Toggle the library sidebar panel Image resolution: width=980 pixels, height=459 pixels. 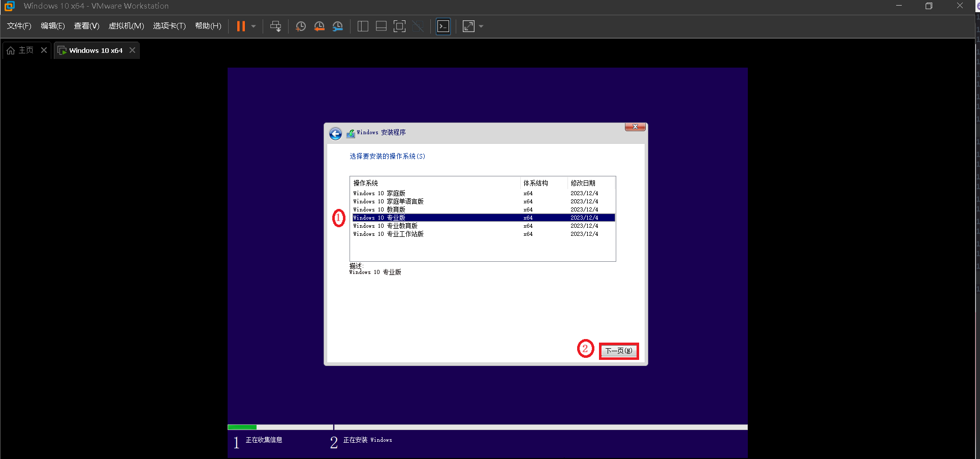point(363,26)
